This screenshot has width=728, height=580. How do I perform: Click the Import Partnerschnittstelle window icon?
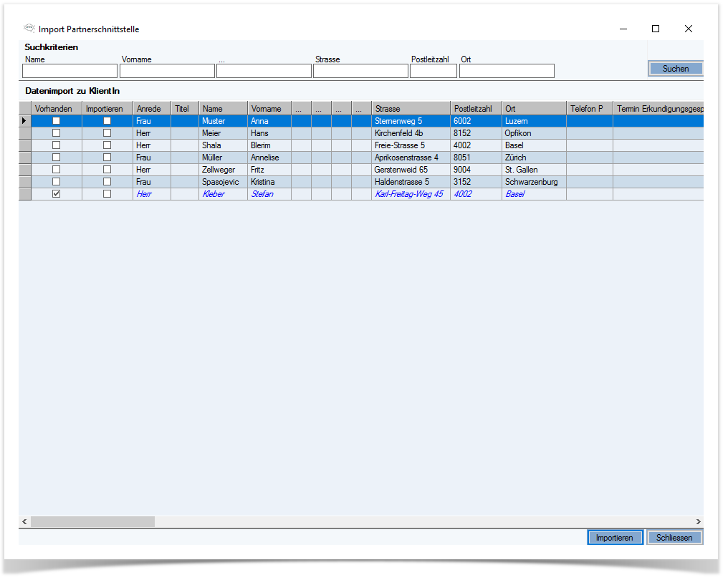pyautogui.click(x=29, y=29)
